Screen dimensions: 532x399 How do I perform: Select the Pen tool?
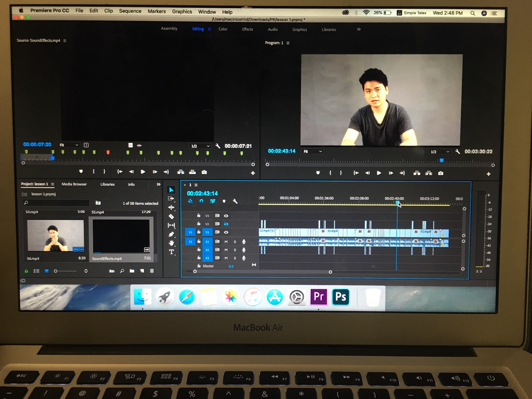pyautogui.click(x=171, y=234)
